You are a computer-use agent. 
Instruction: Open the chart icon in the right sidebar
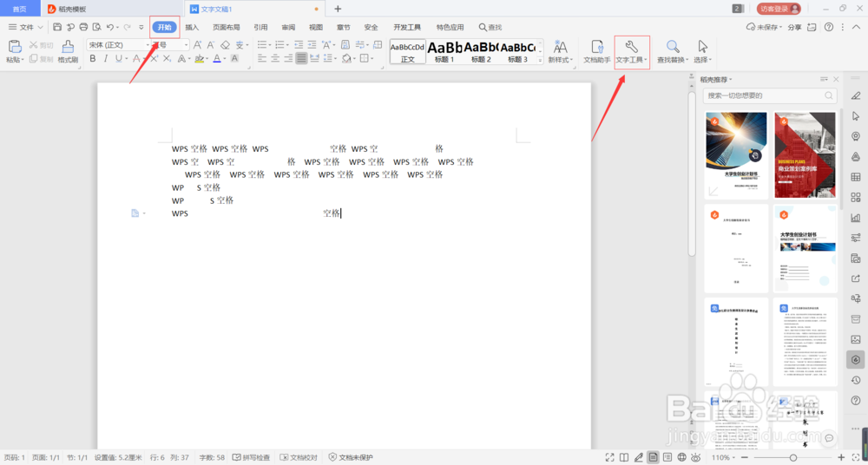[x=856, y=218]
